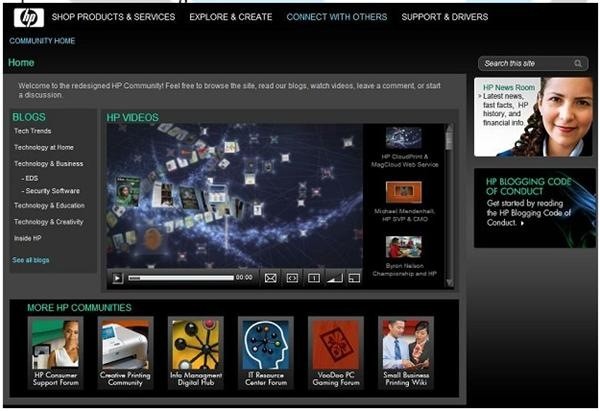Open the Technology & Education blog
Viewport: 600px width, 411px height.
(49, 206)
